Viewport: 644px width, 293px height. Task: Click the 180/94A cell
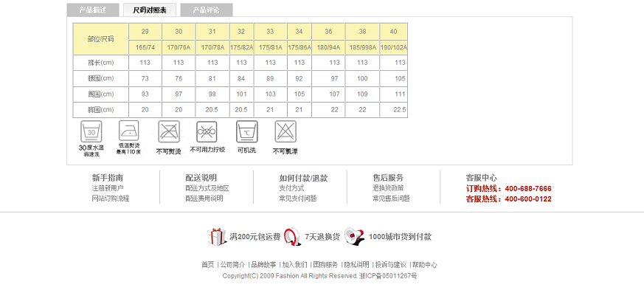click(x=328, y=48)
